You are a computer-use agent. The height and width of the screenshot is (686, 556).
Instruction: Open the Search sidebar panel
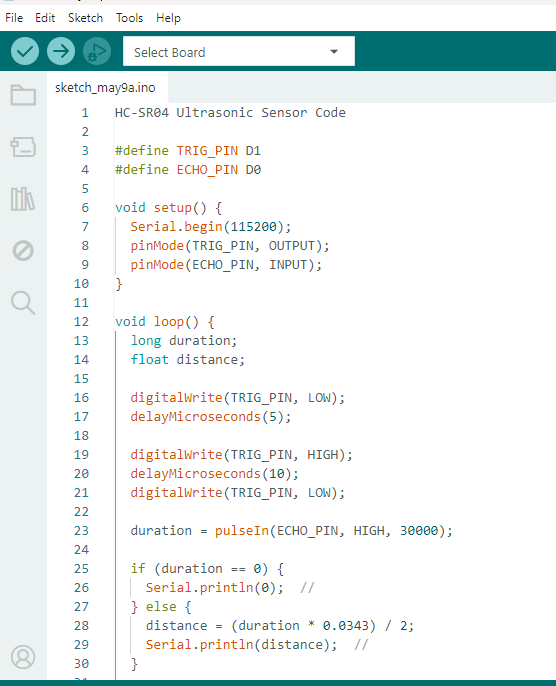[x=23, y=303]
